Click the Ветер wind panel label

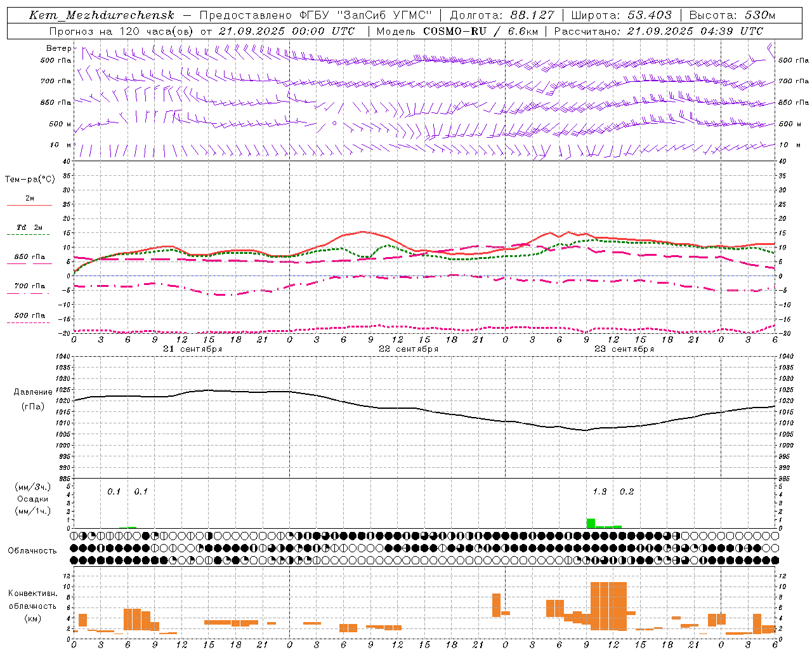(x=58, y=48)
